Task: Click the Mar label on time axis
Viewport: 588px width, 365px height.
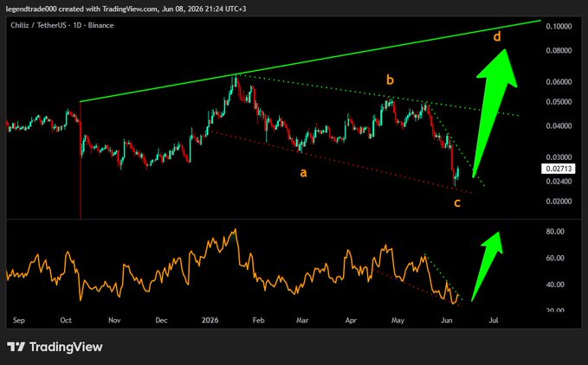Action: 302,320
